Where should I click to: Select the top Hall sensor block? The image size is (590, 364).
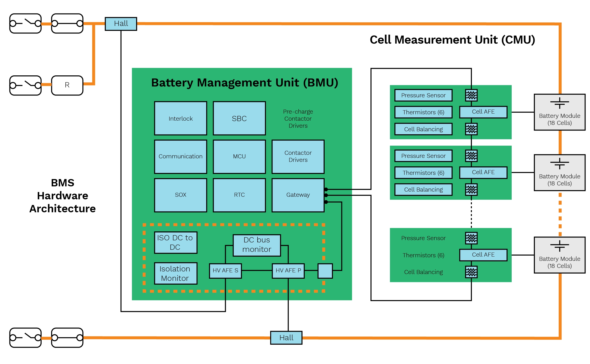click(121, 24)
